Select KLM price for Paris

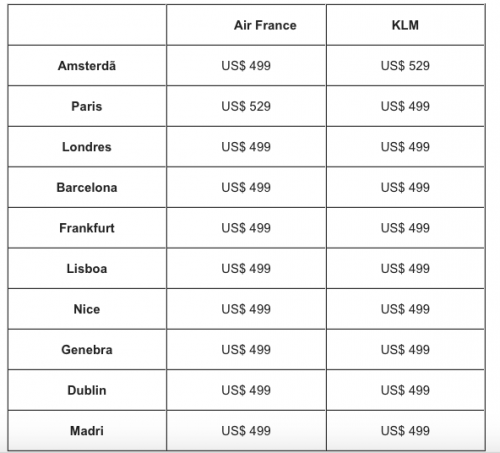pyautogui.click(x=405, y=106)
